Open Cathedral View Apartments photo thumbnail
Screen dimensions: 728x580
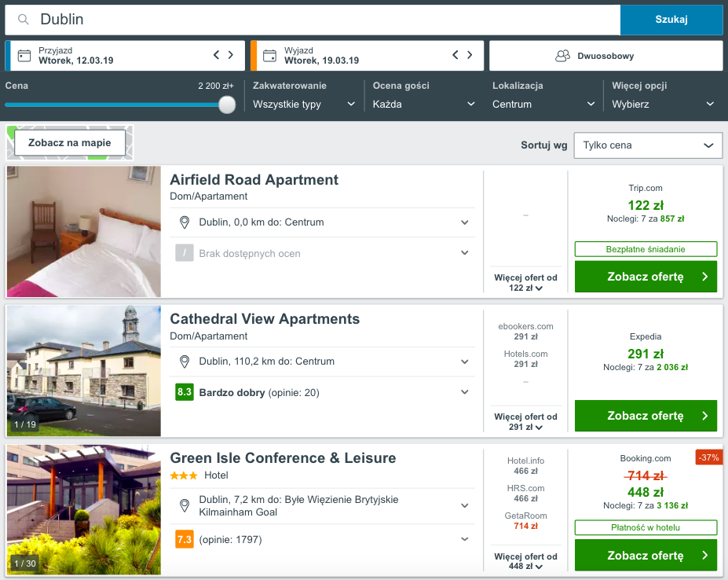pos(84,371)
